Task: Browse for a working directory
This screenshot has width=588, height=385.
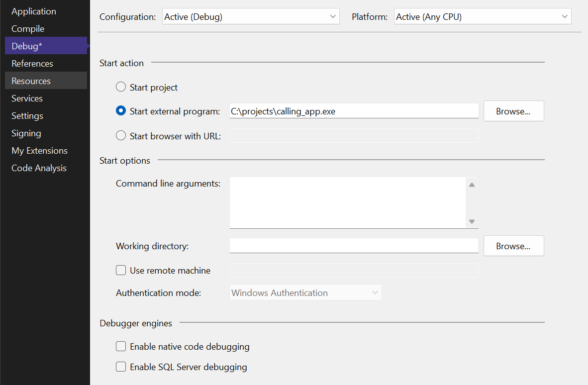Action: pos(513,246)
